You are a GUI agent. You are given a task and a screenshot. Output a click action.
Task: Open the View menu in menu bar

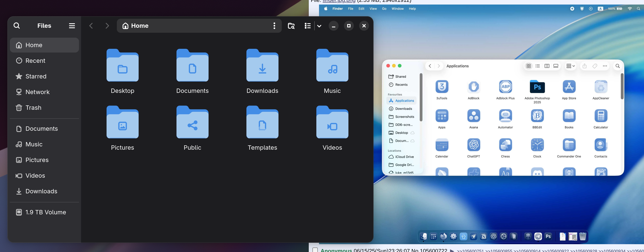coord(373,9)
